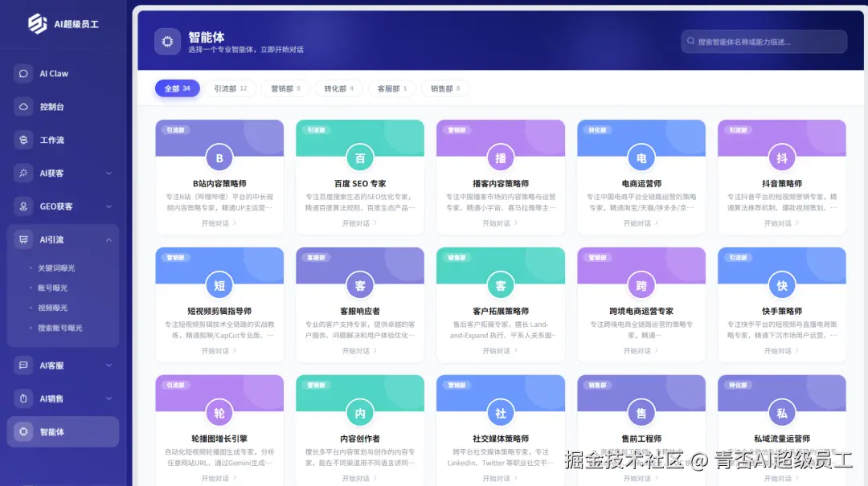
Task: Open 搜索账号曝光 submenu item
Action: [x=59, y=328]
